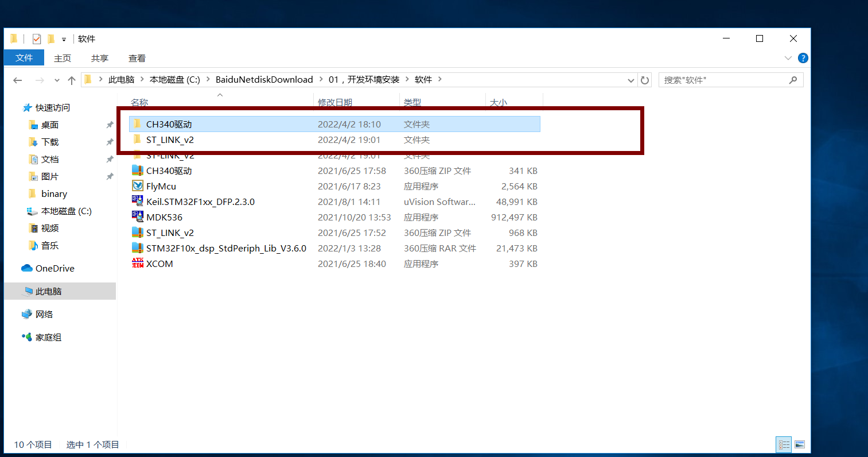
Task: Open 文档 in the navigation pane
Action: tap(50, 159)
